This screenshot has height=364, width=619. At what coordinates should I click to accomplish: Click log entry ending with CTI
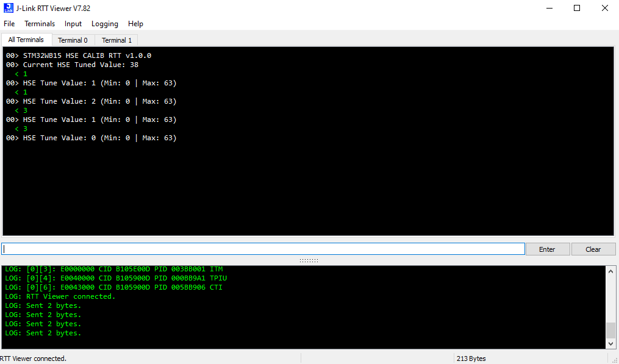113,287
